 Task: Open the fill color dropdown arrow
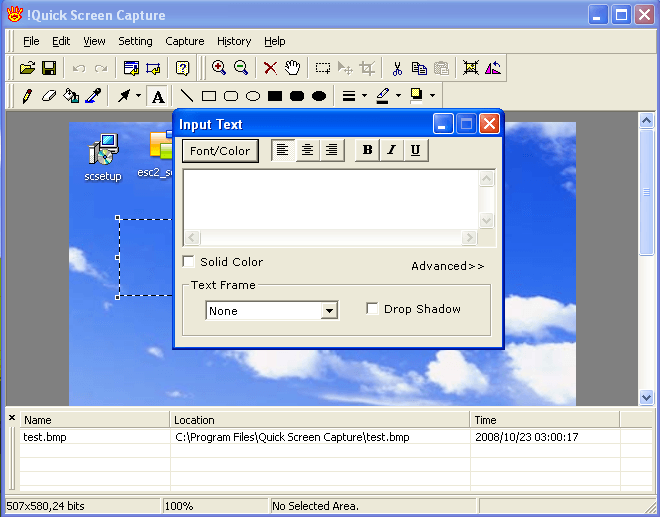[432, 96]
